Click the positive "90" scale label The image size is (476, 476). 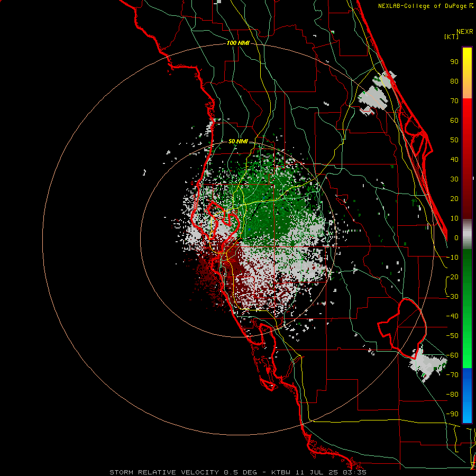coord(454,62)
